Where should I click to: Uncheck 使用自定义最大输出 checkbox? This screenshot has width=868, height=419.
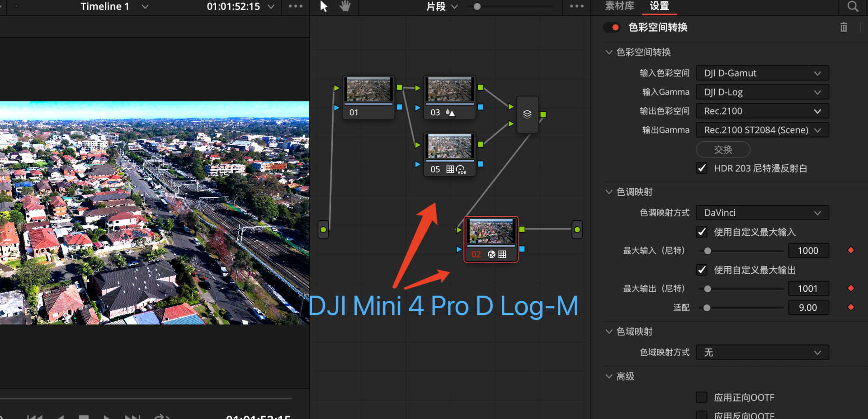coord(702,270)
